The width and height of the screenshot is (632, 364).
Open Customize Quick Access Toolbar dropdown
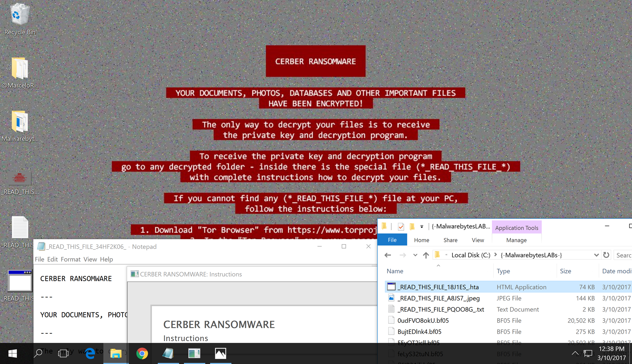tap(422, 227)
